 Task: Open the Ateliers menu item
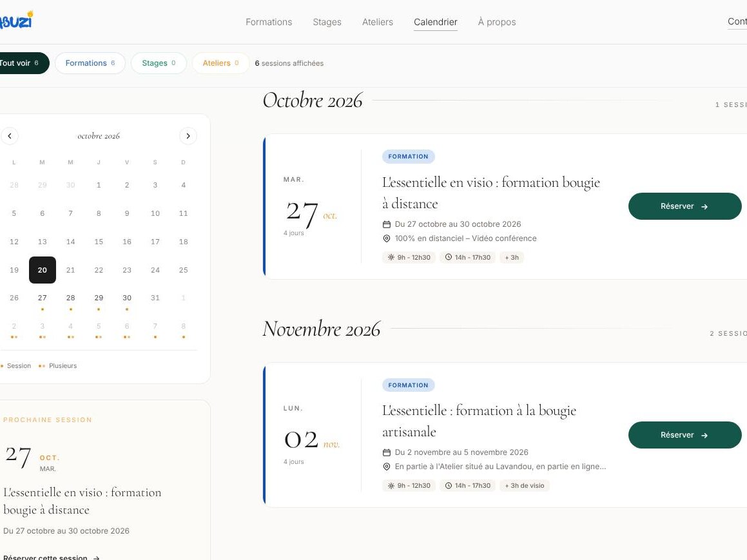377,22
